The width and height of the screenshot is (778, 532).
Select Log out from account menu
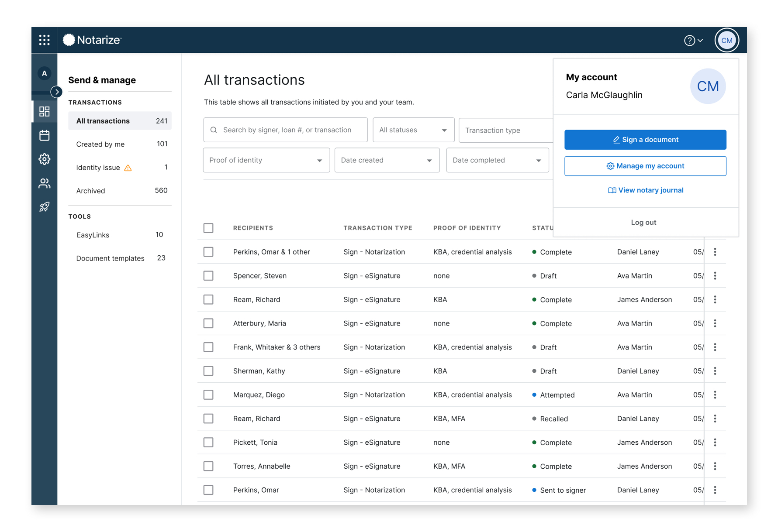tap(643, 222)
